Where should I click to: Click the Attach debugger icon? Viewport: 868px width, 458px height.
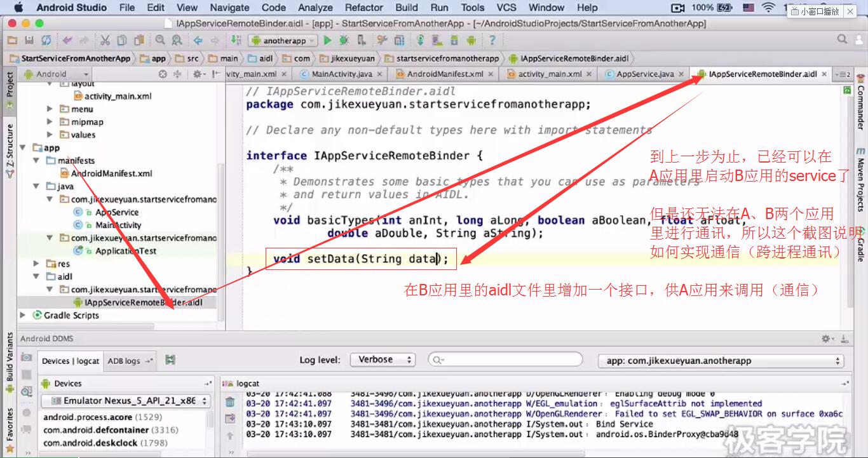(x=362, y=40)
